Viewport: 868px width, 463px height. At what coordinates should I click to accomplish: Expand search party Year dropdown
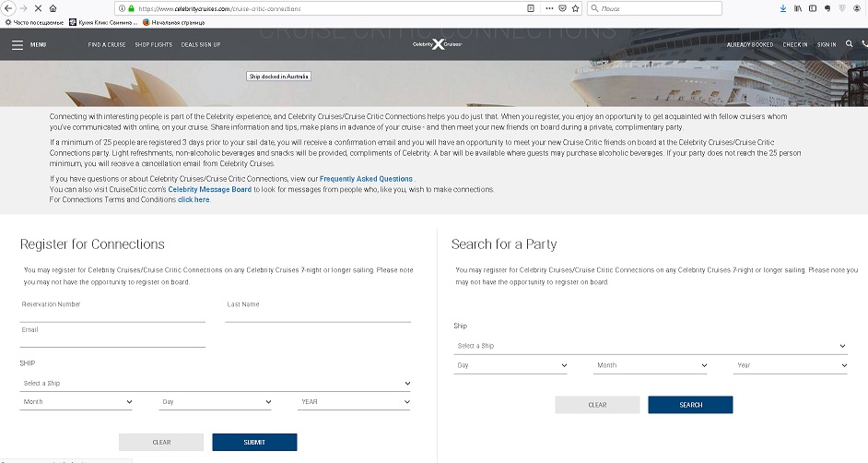(791, 365)
